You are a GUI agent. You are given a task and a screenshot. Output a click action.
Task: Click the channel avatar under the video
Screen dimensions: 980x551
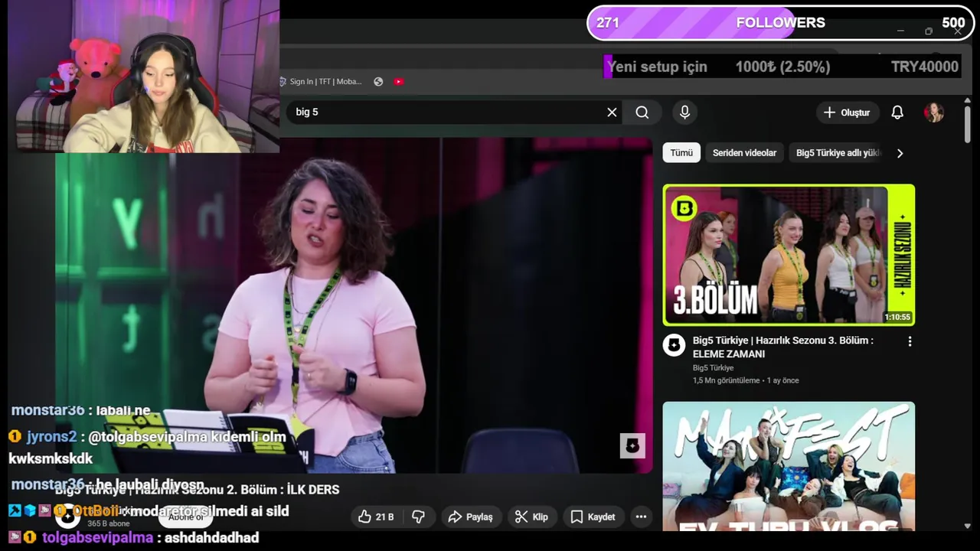(x=67, y=517)
